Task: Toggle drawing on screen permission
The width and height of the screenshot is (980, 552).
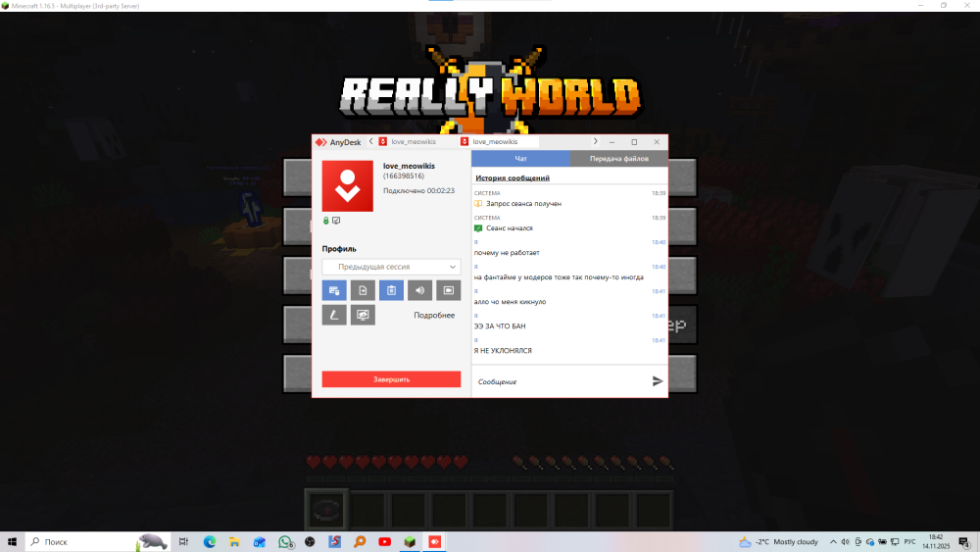Action: point(334,315)
